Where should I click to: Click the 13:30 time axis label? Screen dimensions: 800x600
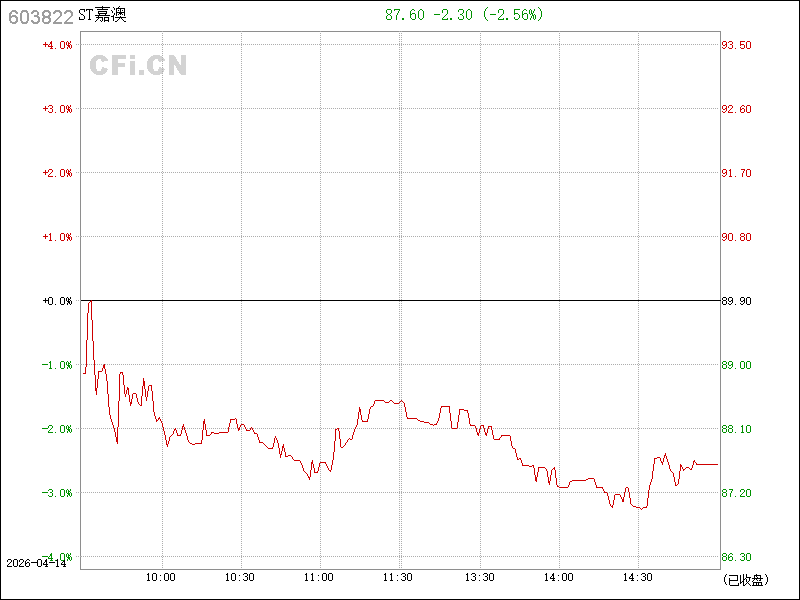point(479,578)
